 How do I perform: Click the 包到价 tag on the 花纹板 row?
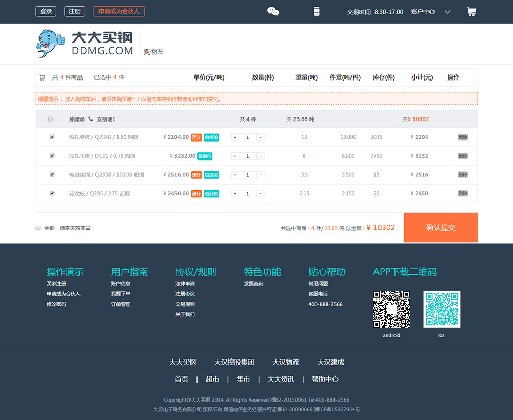point(212,193)
